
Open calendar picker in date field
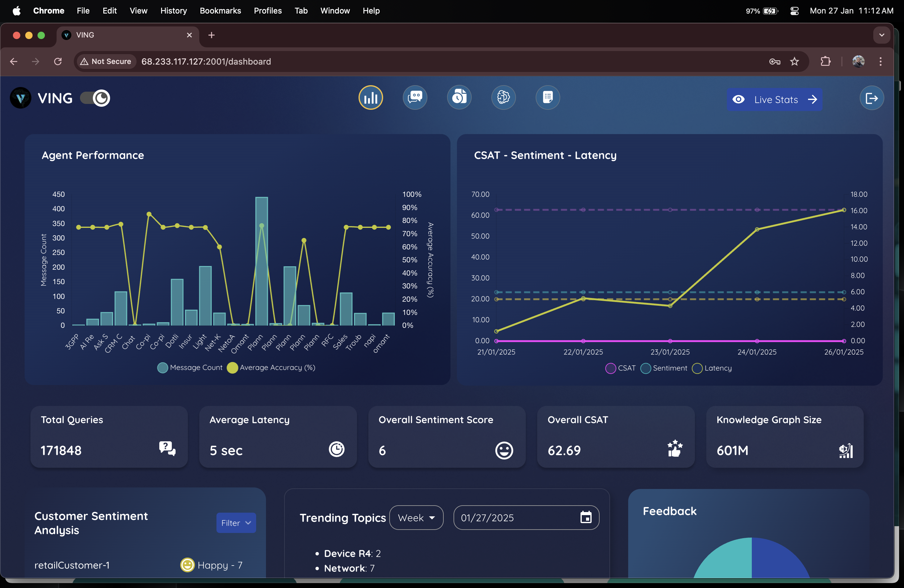click(586, 517)
